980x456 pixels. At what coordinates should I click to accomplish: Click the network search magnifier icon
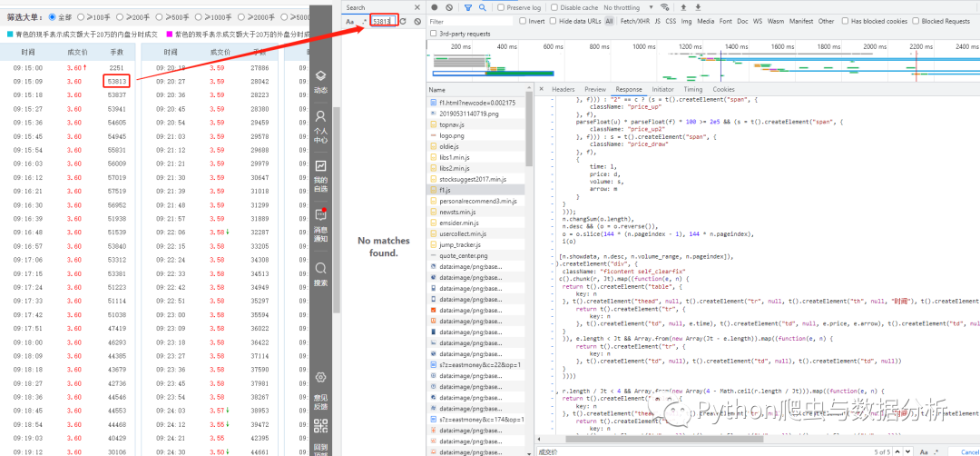[x=482, y=8]
